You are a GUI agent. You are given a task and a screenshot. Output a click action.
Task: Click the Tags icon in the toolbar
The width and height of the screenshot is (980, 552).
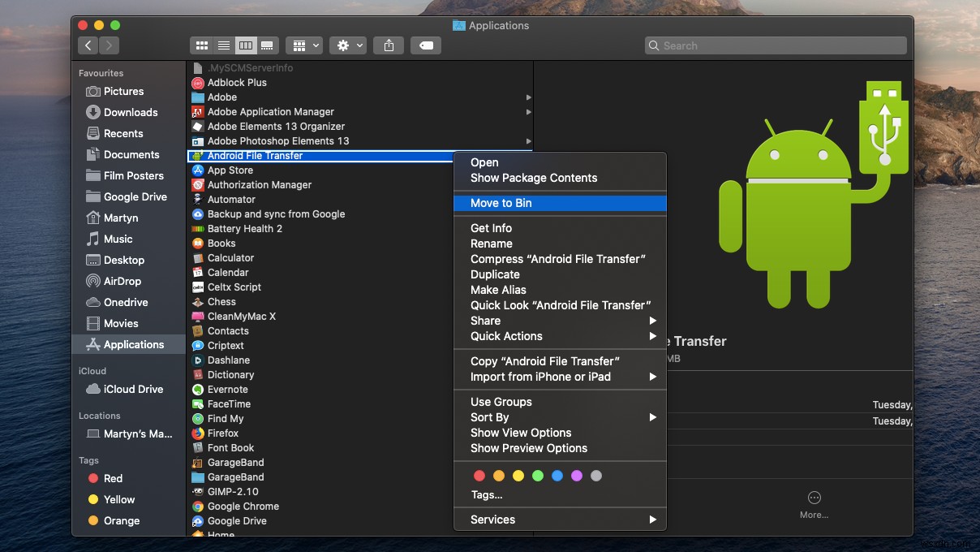pos(425,45)
